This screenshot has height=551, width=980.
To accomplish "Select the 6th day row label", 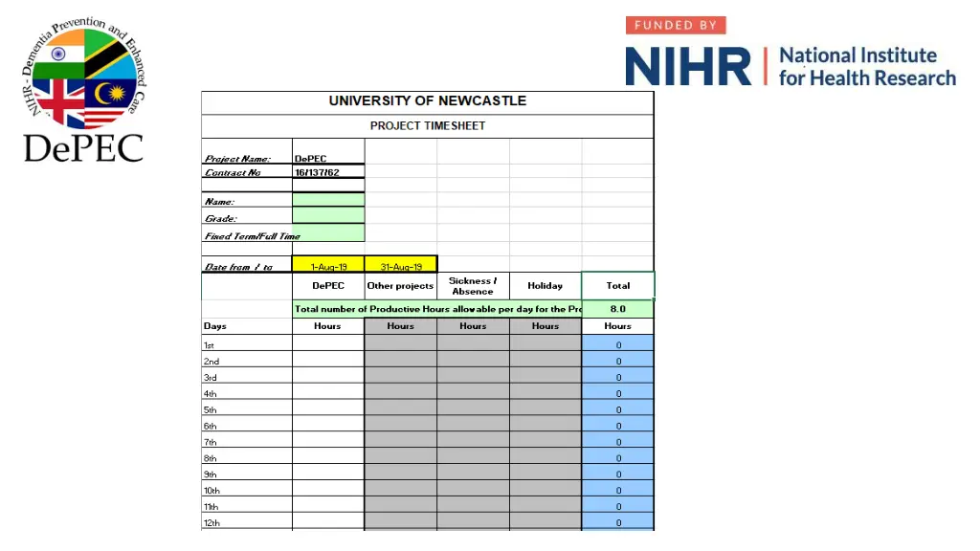I will coord(210,426).
